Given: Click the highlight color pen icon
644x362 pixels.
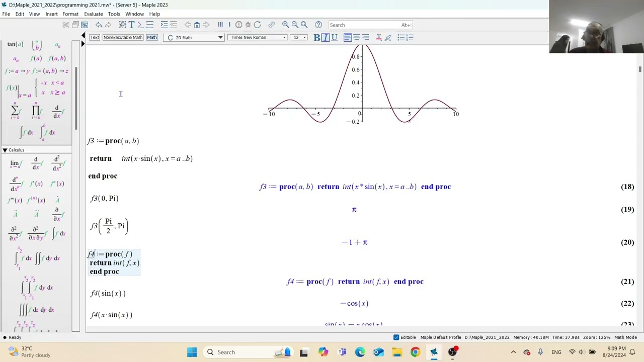Looking at the screenshot, I should (x=388, y=37).
